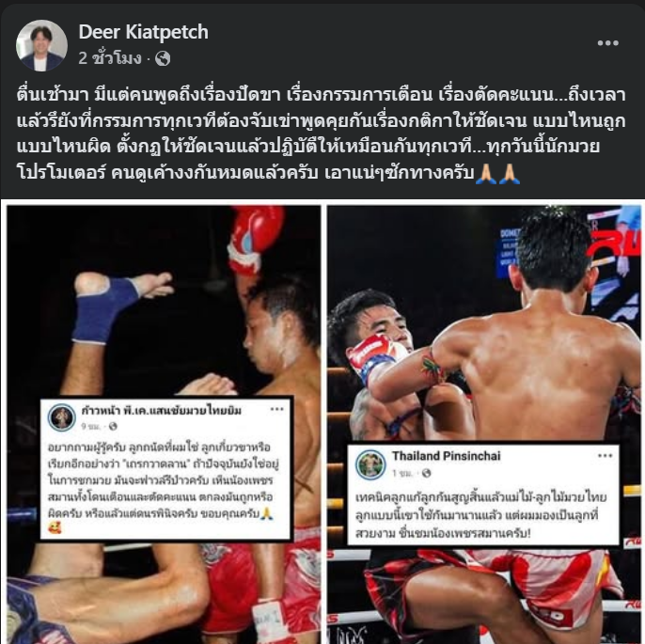Click the 2 ชั่วโมง post timestamp
645x644 pixels.
pyautogui.click(x=109, y=58)
